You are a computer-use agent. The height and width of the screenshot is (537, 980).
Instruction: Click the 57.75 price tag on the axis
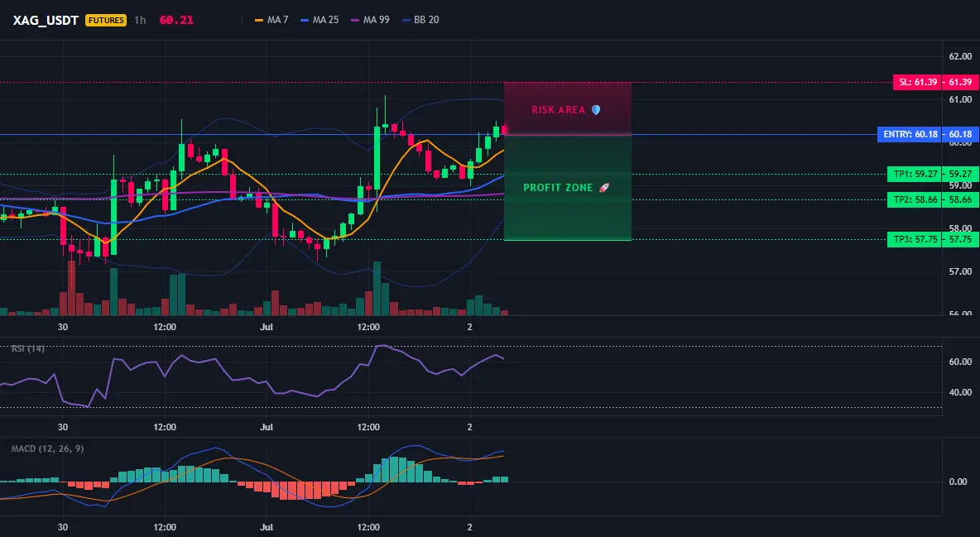click(960, 239)
